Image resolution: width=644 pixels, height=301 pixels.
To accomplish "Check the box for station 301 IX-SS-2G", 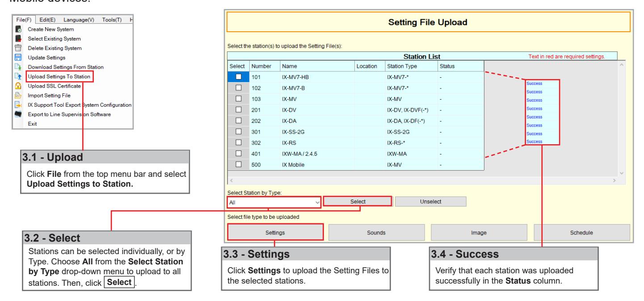I will coord(238,132).
